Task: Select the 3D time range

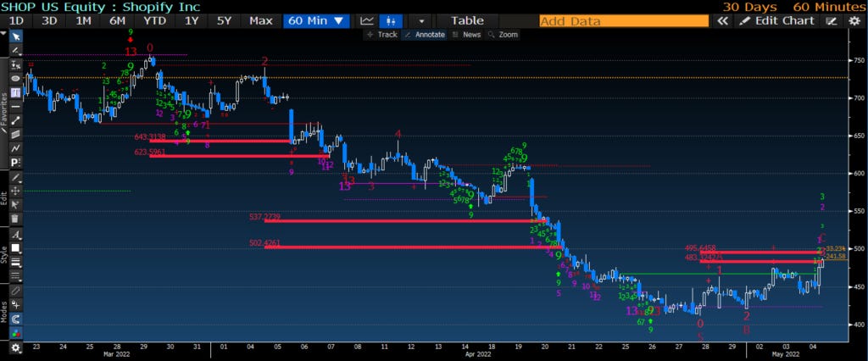Action: pyautogui.click(x=50, y=21)
